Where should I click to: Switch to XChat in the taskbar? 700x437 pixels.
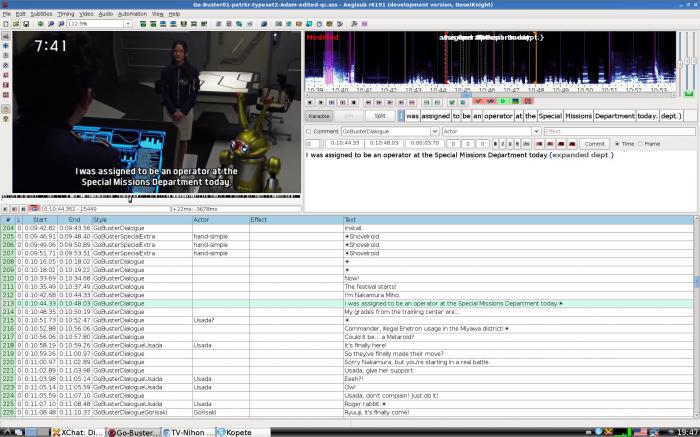click(x=77, y=432)
